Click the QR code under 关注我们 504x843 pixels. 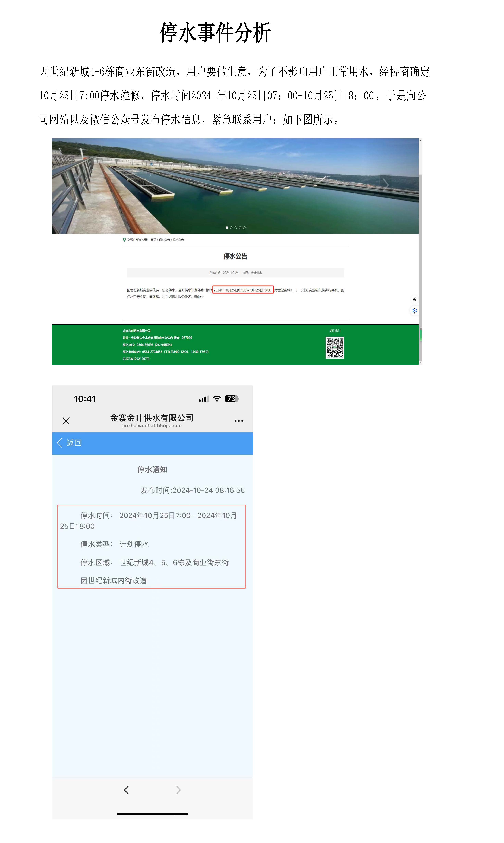coord(335,348)
